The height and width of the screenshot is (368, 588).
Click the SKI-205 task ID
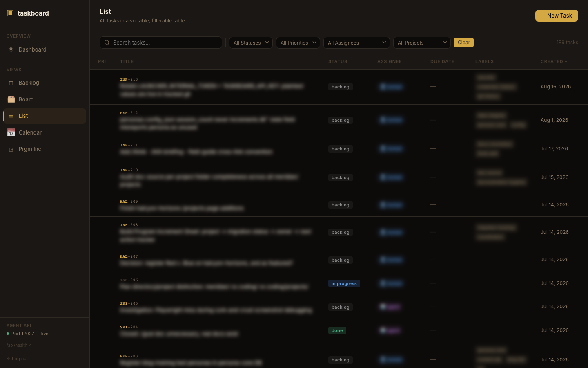pos(129,303)
